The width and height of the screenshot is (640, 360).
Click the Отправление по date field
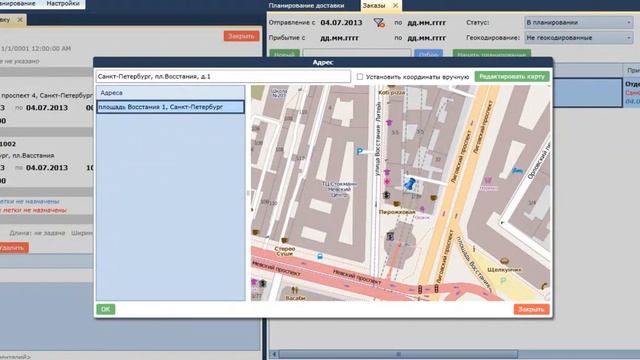[427, 23]
